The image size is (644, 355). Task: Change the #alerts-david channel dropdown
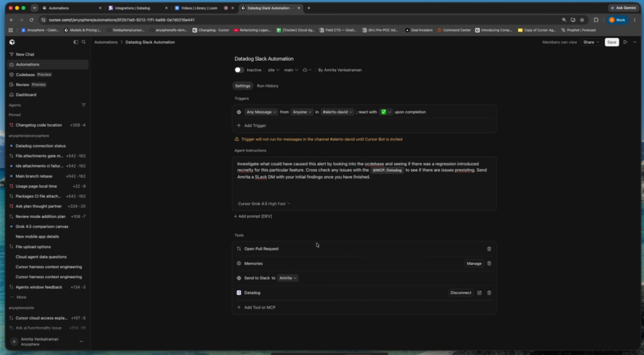[337, 112]
